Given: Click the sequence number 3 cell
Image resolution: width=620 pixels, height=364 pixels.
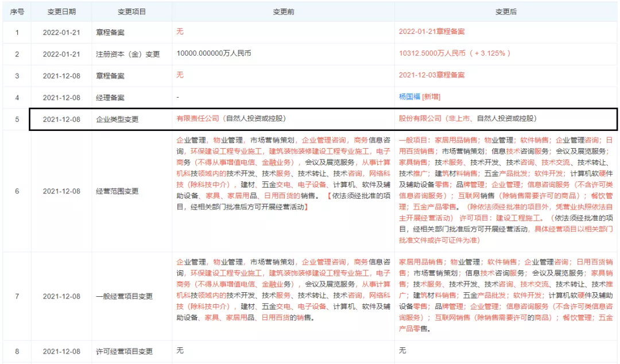Looking at the screenshot, I should 17,76.
